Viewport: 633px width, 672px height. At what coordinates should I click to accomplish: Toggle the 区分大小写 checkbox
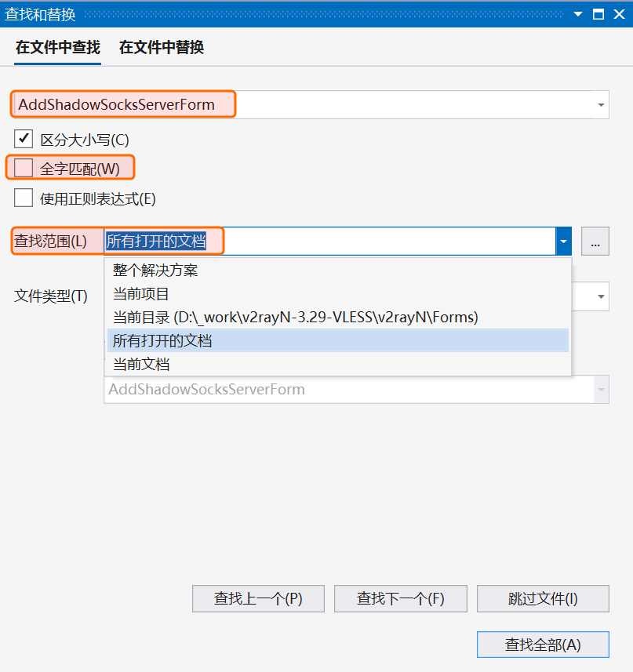24,140
